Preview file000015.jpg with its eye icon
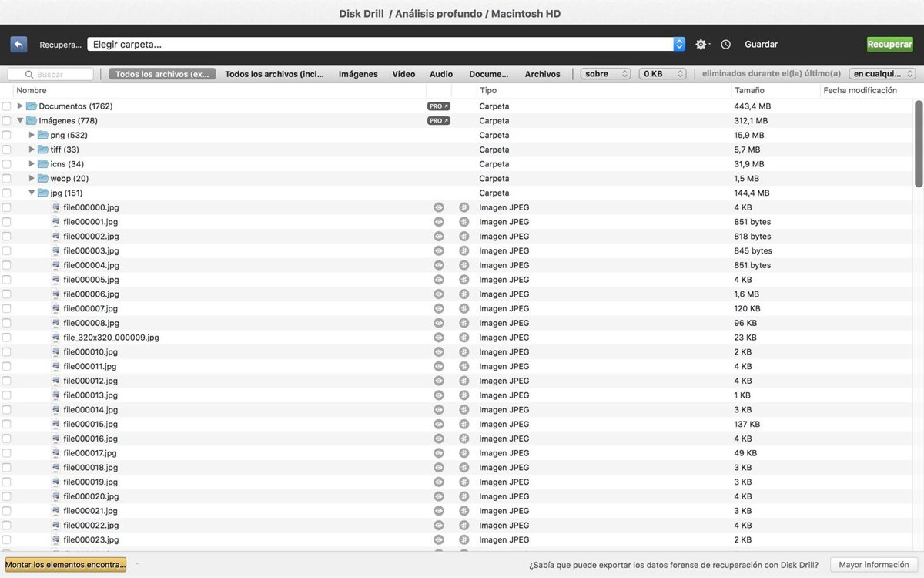 (x=439, y=425)
